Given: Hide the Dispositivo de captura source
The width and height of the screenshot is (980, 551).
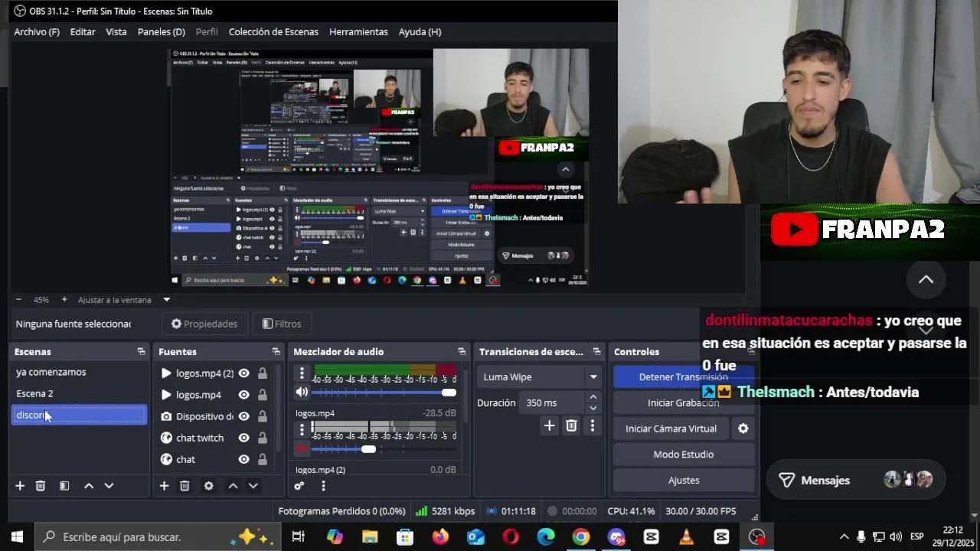Looking at the screenshot, I should point(243,416).
